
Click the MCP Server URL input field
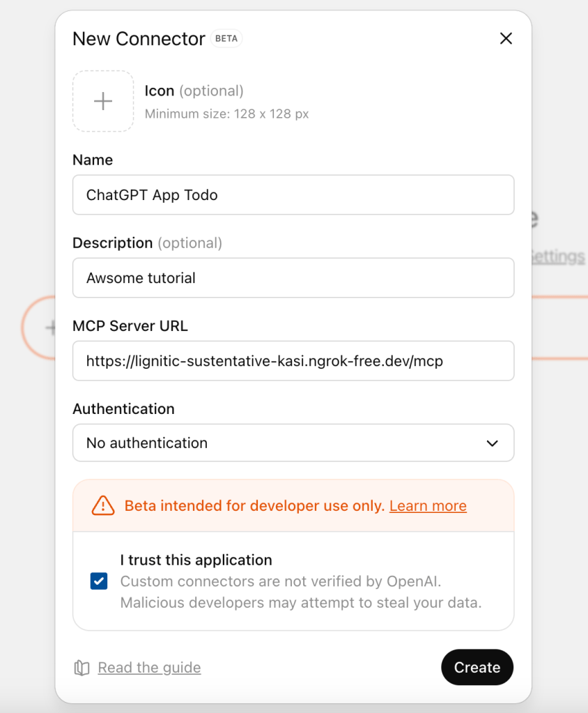293,361
